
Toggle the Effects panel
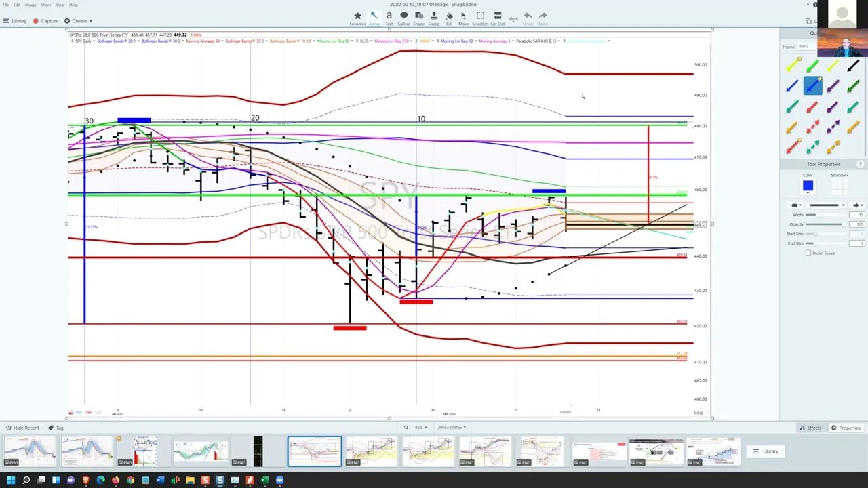point(810,428)
